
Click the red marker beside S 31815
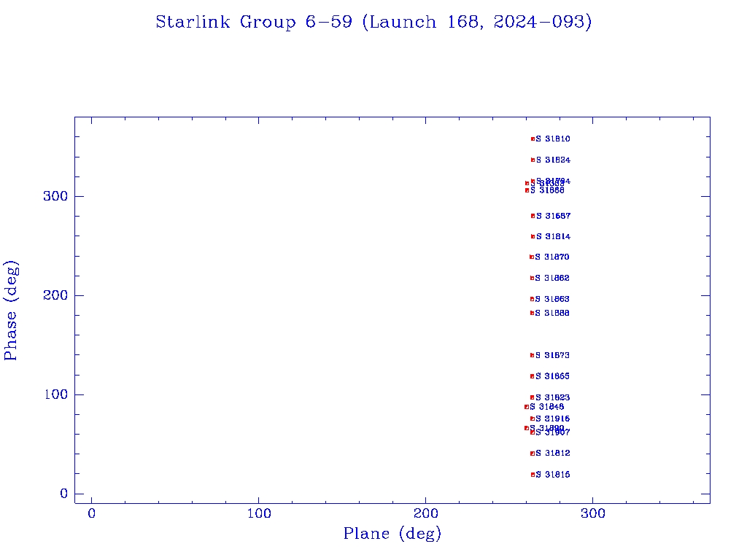533,475
